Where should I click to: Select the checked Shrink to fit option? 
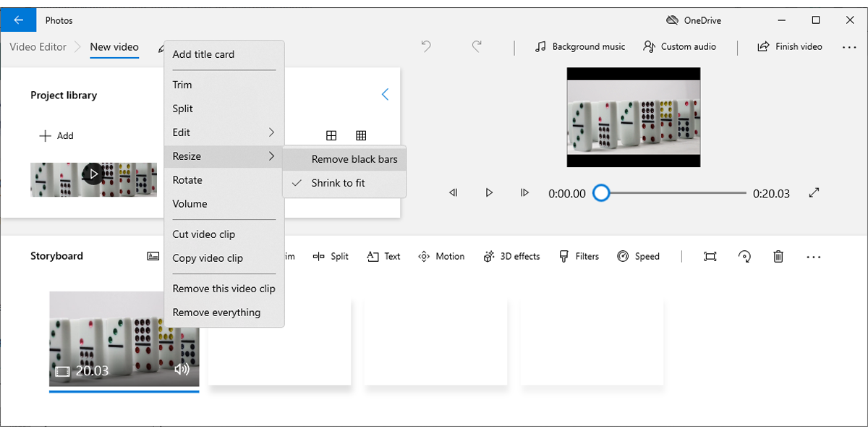(338, 183)
